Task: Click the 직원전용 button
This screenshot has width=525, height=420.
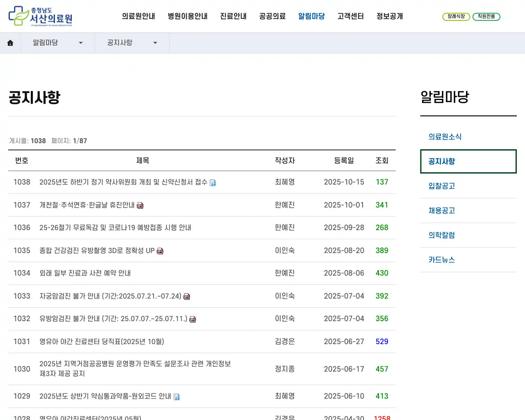Action: (x=486, y=17)
